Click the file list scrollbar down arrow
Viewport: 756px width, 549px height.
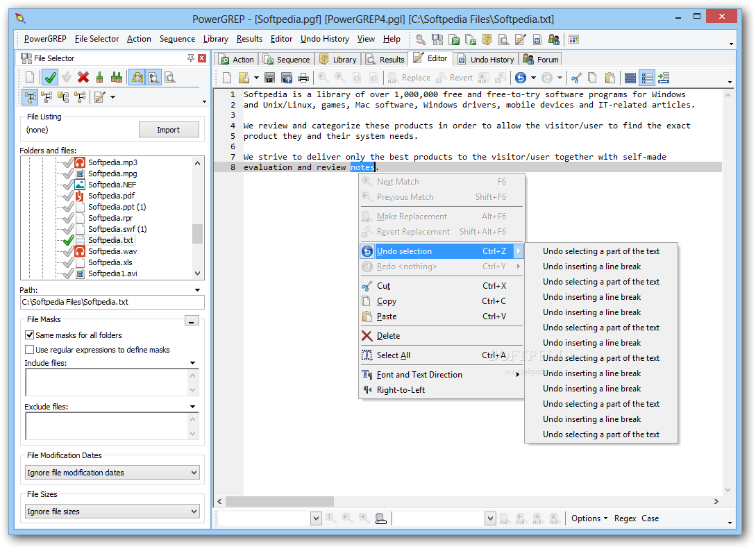pyautogui.click(x=197, y=273)
